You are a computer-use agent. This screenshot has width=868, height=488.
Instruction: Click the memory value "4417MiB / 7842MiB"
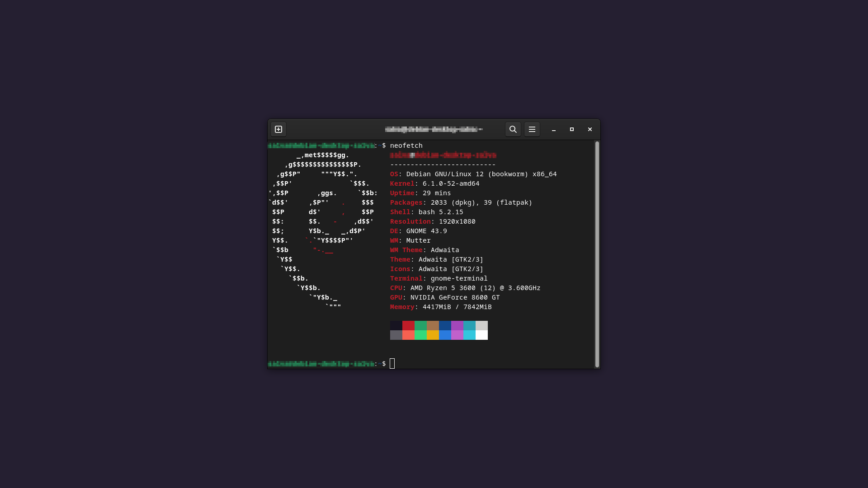click(x=457, y=307)
